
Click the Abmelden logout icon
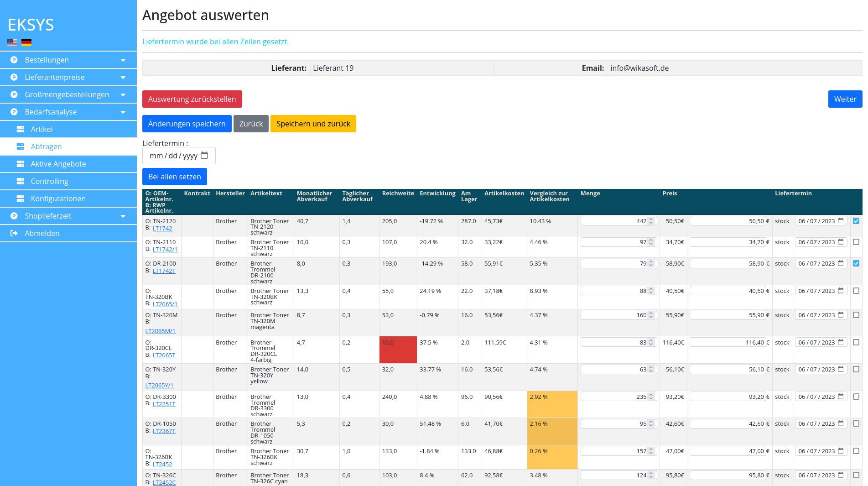(x=14, y=233)
